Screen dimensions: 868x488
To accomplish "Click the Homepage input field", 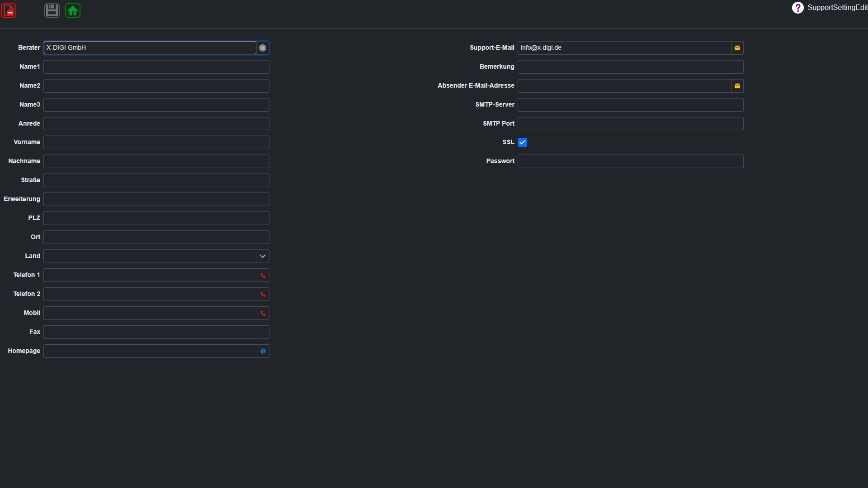I will pyautogui.click(x=150, y=351).
